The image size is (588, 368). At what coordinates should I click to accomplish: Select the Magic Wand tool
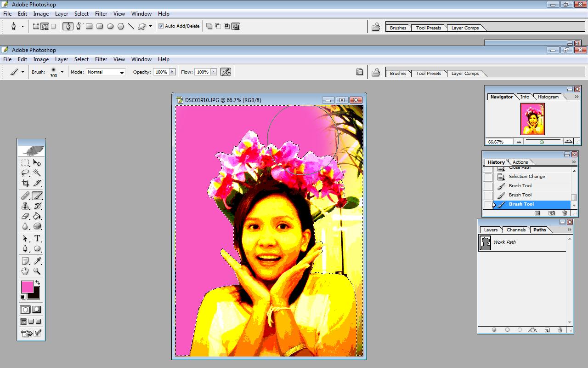pos(37,173)
